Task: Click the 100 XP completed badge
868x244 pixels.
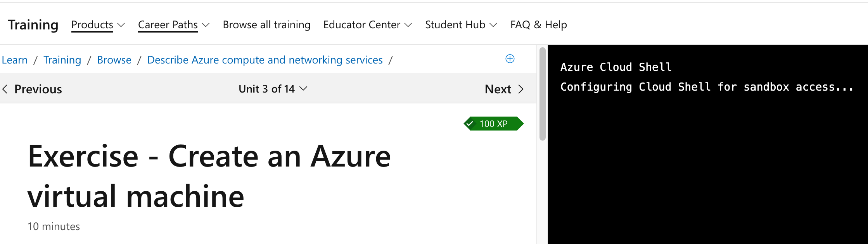Action: click(x=494, y=124)
